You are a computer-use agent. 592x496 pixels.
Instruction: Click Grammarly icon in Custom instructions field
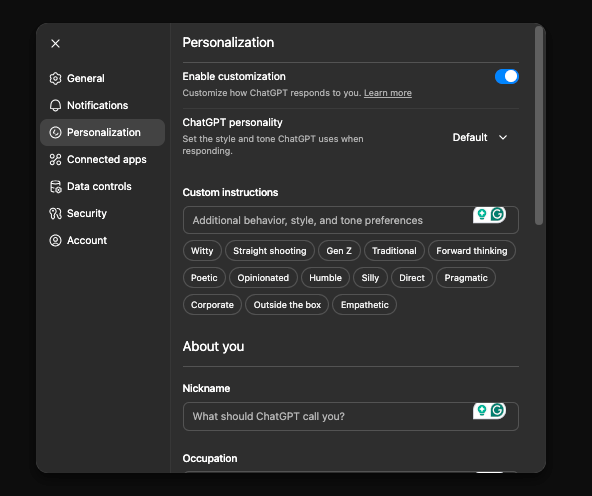pyautogui.click(x=498, y=214)
